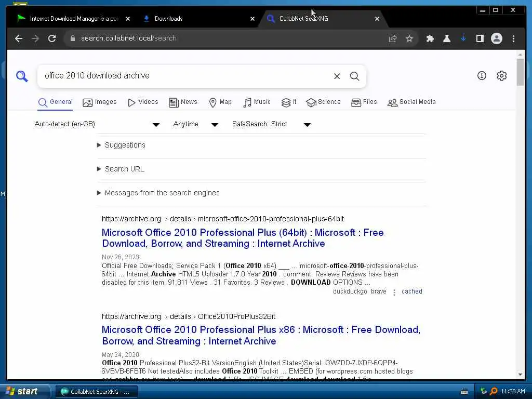This screenshot has width=532, height=399.
Task: Click the May 24, 2020 result date
Action: pyautogui.click(x=121, y=355)
